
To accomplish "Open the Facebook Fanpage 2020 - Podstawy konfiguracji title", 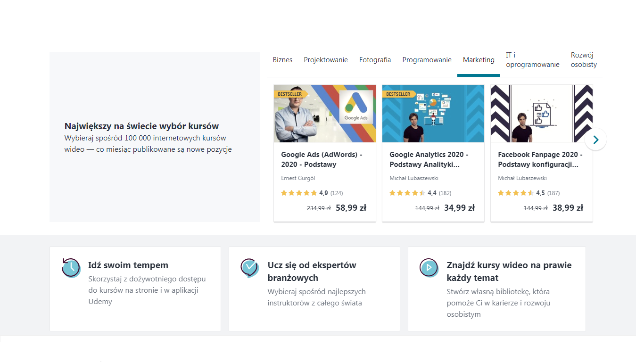I will (540, 159).
